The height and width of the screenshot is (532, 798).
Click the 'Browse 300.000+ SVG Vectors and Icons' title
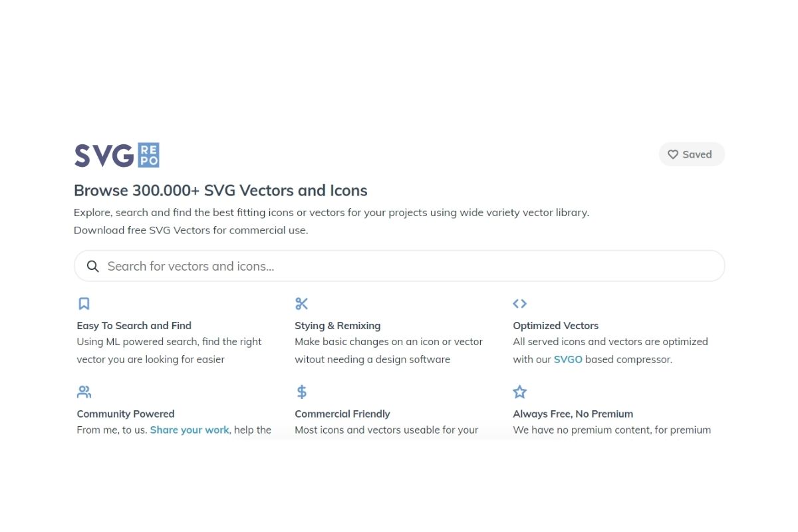tap(221, 191)
